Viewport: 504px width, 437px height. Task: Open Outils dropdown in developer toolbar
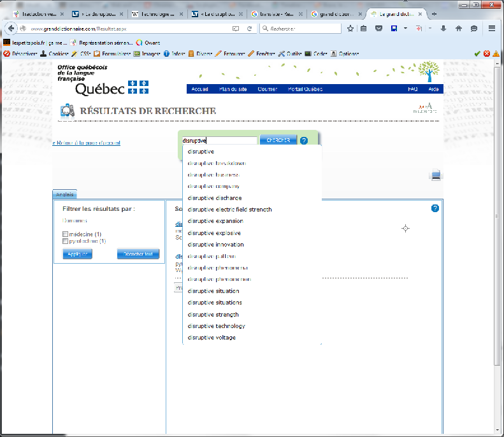tap(290, 54)
